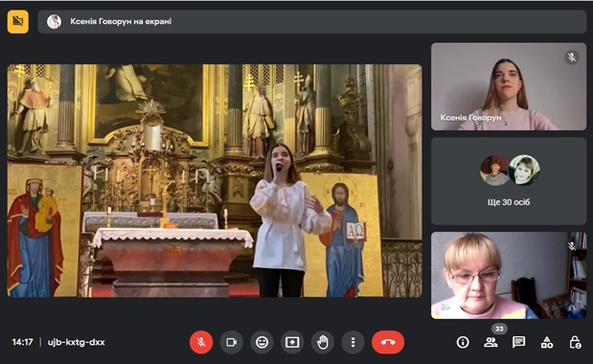Select the 'Ксенія Говорун на екрані' presentation bar
This screenshot has height=364, width=593.
(312, 21)
